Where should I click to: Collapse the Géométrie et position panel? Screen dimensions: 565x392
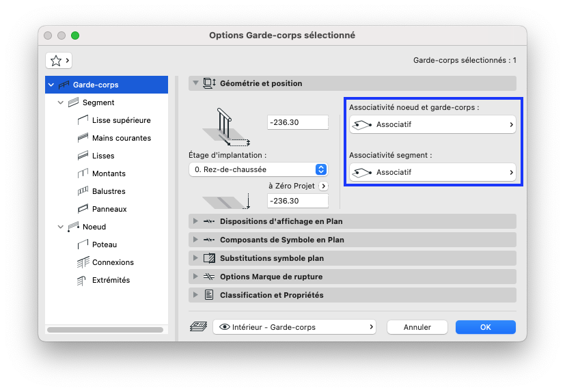point(195,83)
